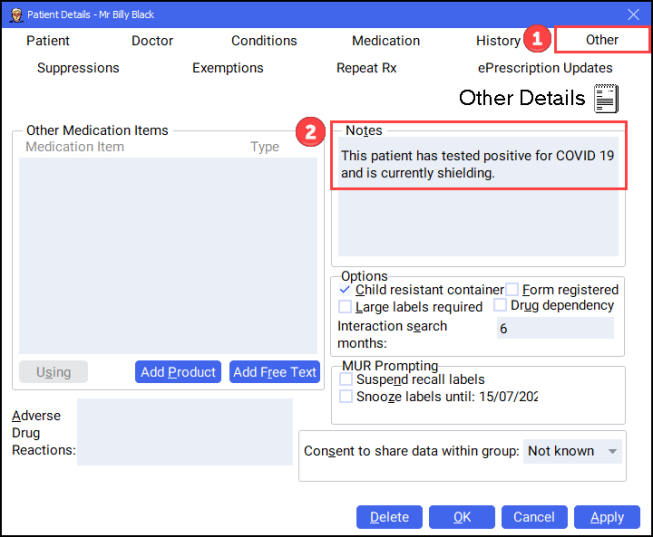Click the Add Product button
653x537 pixels.
tap(178, 372)
